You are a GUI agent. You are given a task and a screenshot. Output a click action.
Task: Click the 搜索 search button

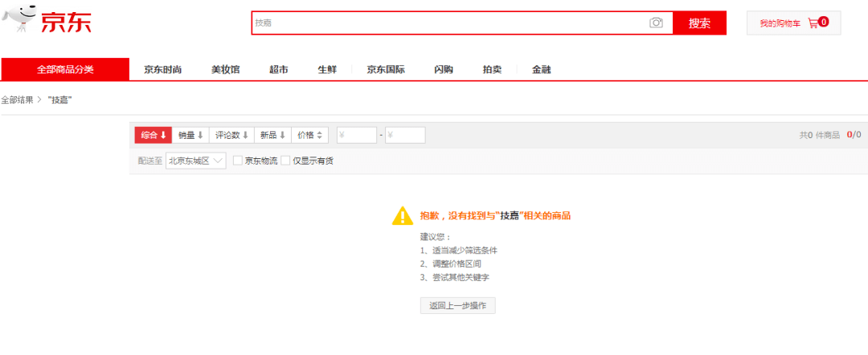(x=699, y=22)
